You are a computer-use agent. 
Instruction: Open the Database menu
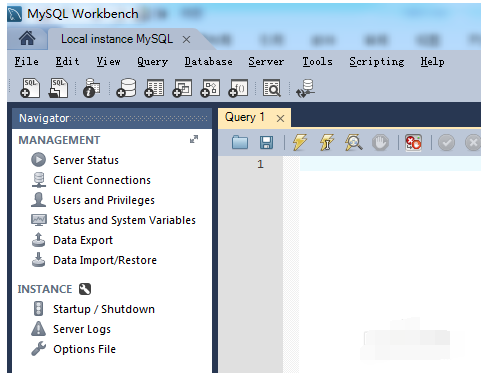tap(209, 62)
